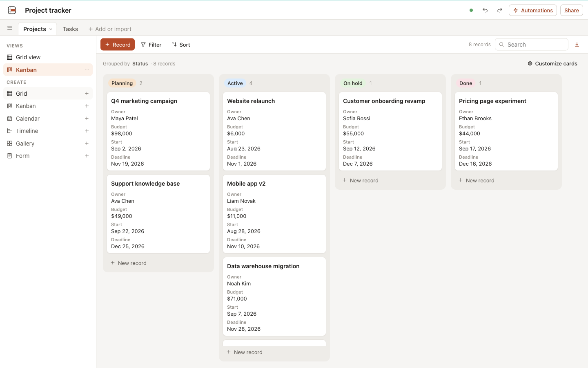This screenshot has height=368, width=588.
Task: Click the Share button
Action: [x=572, y=10]
